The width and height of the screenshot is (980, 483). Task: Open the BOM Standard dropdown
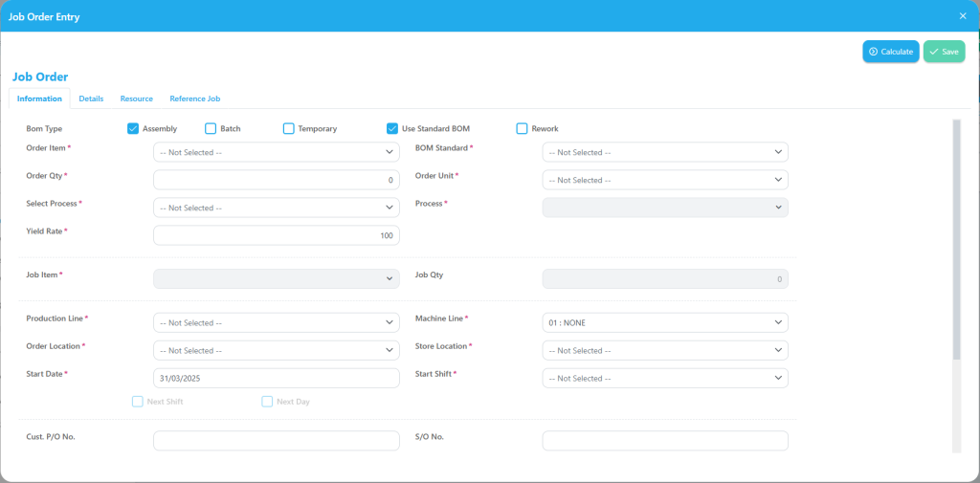tap(665, 152)
